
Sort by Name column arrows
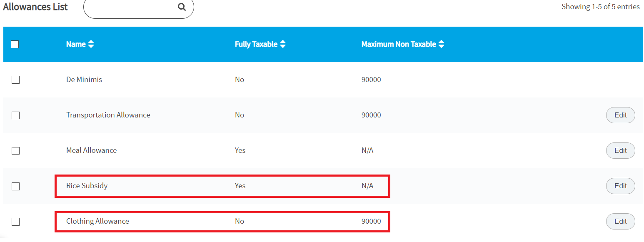(x=91, y=44)
